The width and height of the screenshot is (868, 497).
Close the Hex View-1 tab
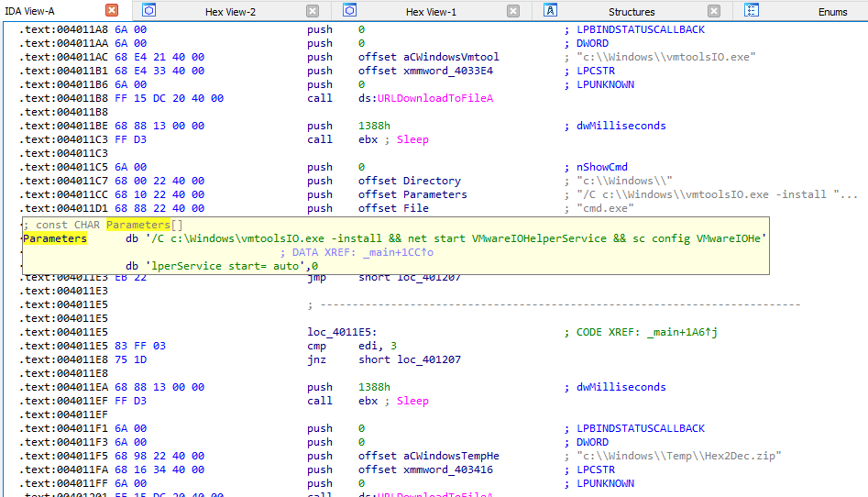(513, 11)
